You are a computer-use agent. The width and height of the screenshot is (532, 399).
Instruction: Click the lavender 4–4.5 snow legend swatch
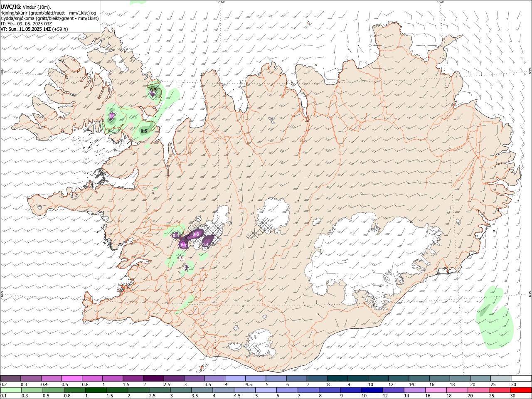click(x=235, y=379)
